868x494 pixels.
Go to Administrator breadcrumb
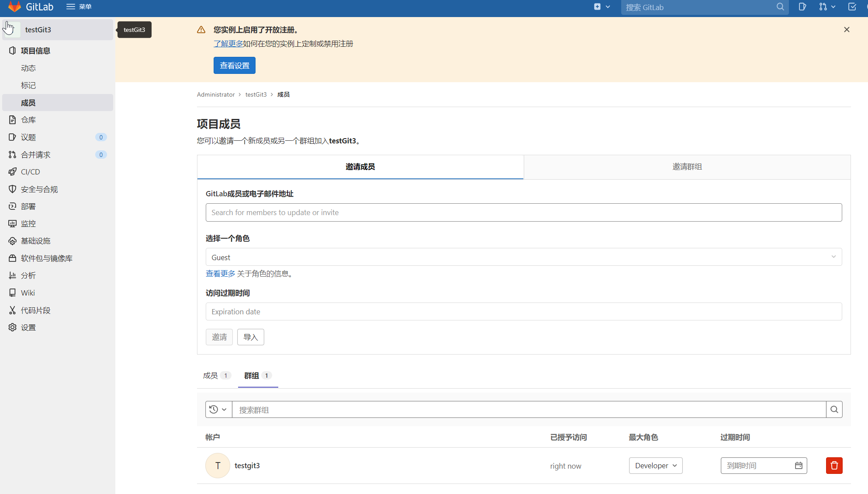point(216,94)
